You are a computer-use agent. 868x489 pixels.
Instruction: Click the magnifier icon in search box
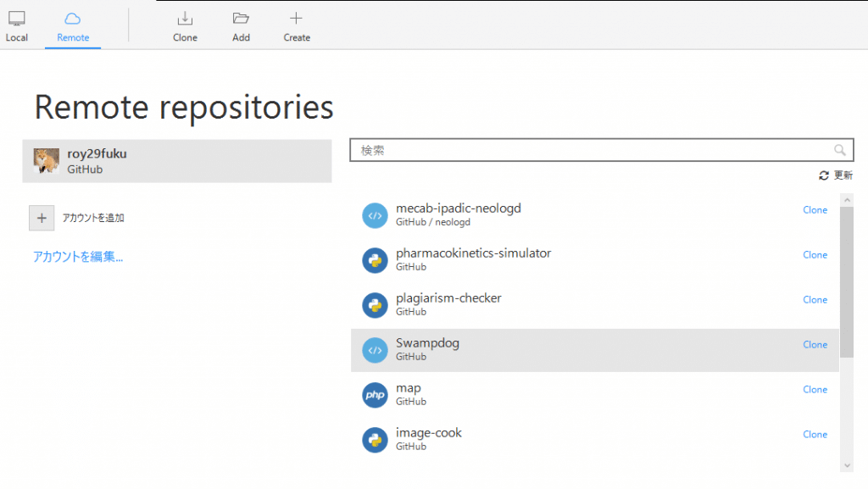[840, 150]
